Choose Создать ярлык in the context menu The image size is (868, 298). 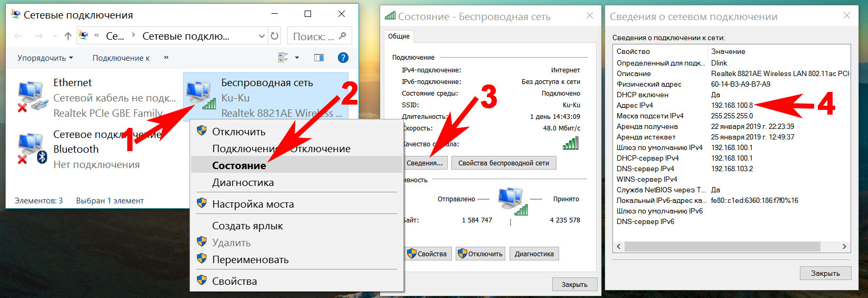(297, 226)
